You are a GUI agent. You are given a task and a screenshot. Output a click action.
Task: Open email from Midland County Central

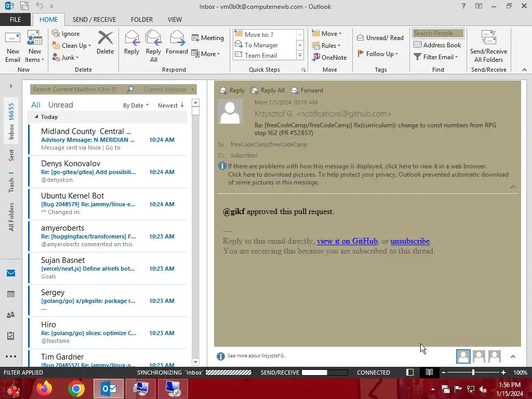(108, 139)
